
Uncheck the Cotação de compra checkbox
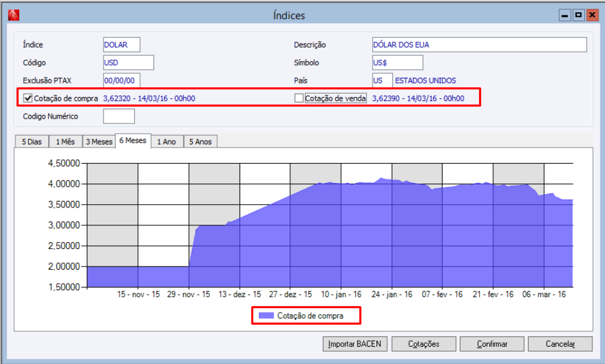coord(28,98)
